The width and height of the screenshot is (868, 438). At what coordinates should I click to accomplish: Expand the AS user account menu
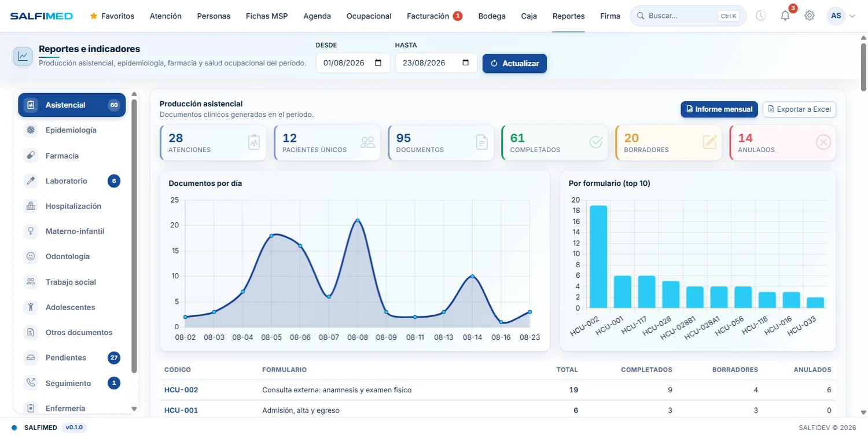(841, 16)
